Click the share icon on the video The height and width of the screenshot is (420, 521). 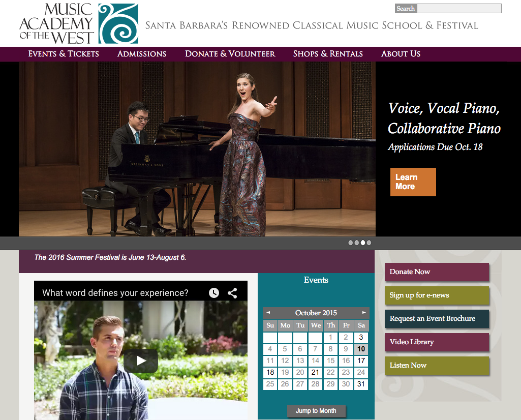click(x=232, y=293)
